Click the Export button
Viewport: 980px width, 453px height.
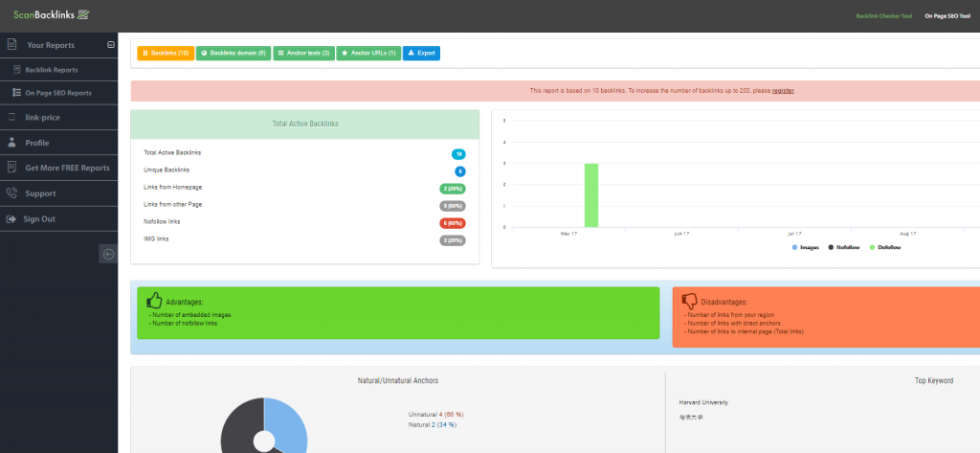[421, 54]
